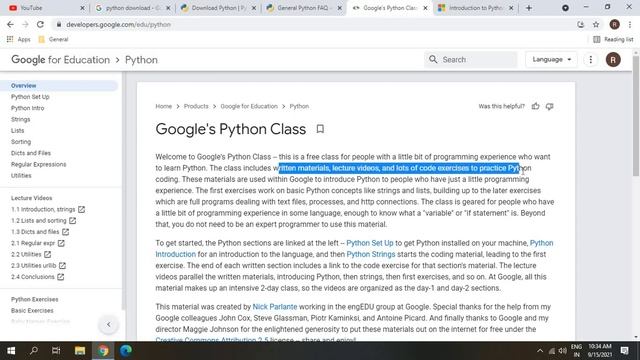Click the Python Set Up link in article
This screenshot has height=360, width=640.
[370, 243]
